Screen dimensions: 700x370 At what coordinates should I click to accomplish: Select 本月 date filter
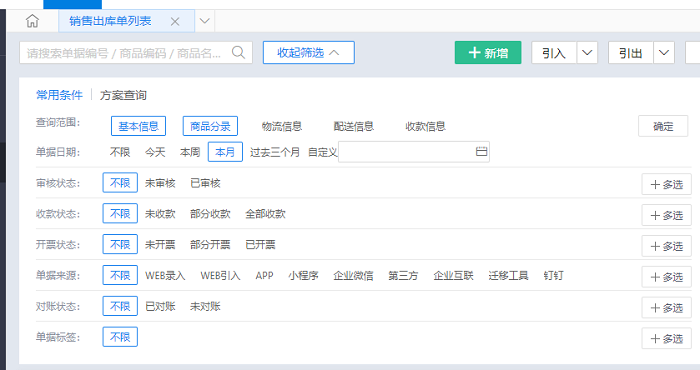click(225, 152)
